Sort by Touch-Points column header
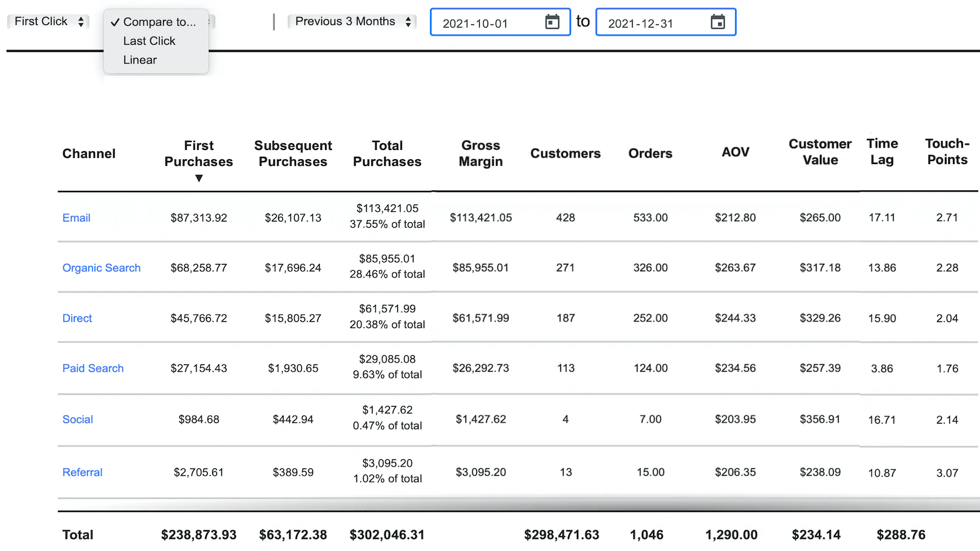This screenshot has width=980, height=551. pos(947,152)
